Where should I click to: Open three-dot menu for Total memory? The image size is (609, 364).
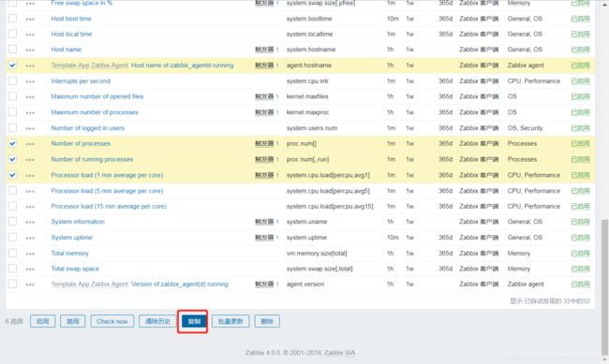[x=30, y=254]
